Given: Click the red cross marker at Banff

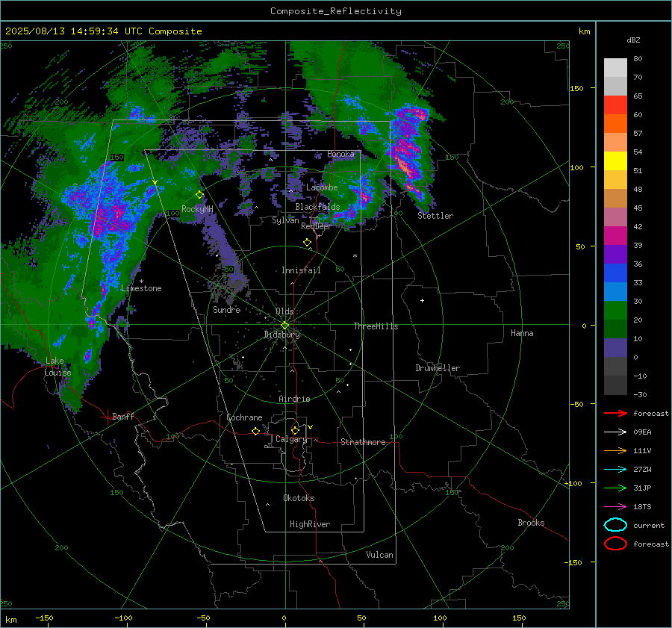Looking at the screenshot, I should [107, 417].
